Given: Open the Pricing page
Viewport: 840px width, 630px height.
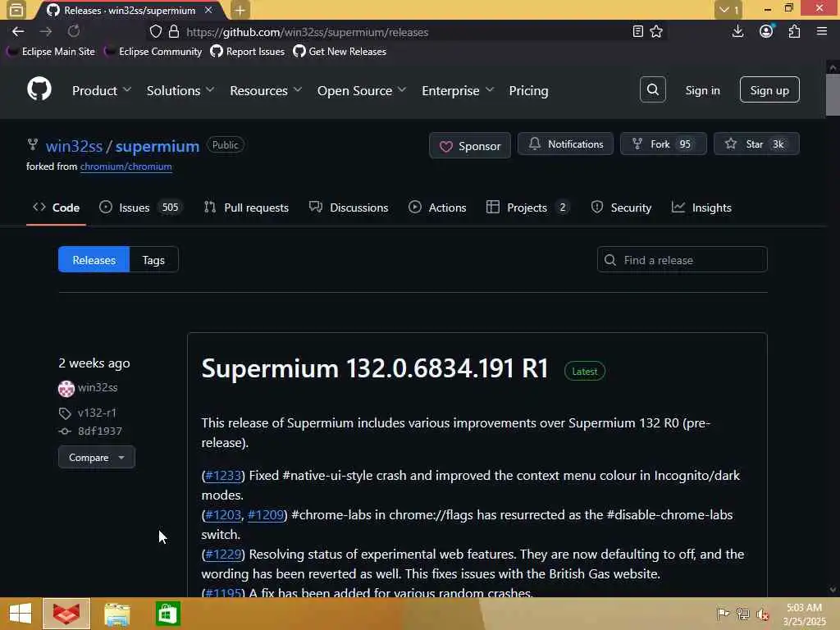Looking at the screenshot, I should pos(528,90).
